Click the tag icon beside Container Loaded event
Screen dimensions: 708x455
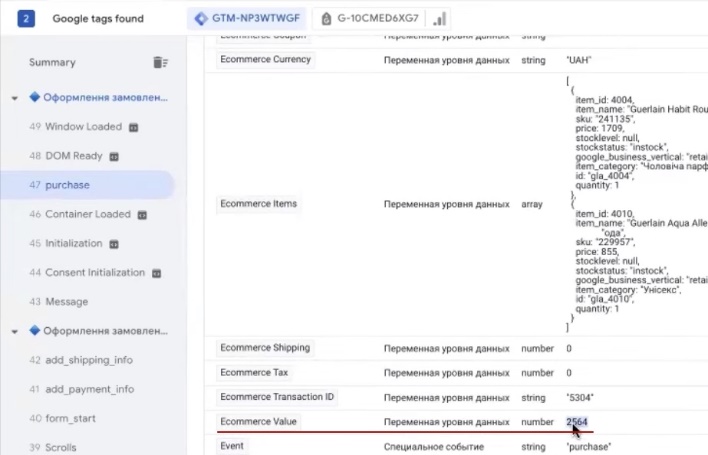click(142, 214)
